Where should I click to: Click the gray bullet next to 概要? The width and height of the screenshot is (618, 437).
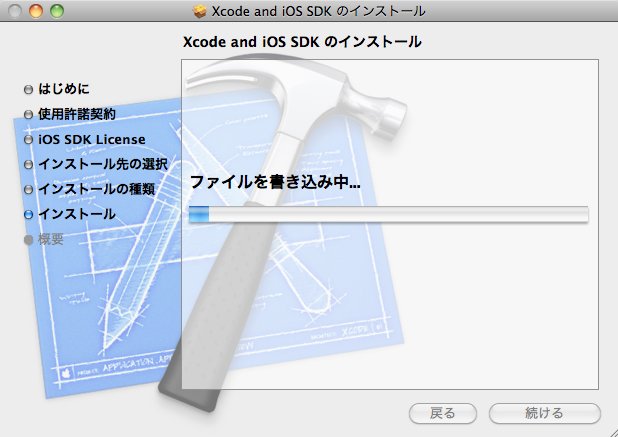click(x=28, y=240)
